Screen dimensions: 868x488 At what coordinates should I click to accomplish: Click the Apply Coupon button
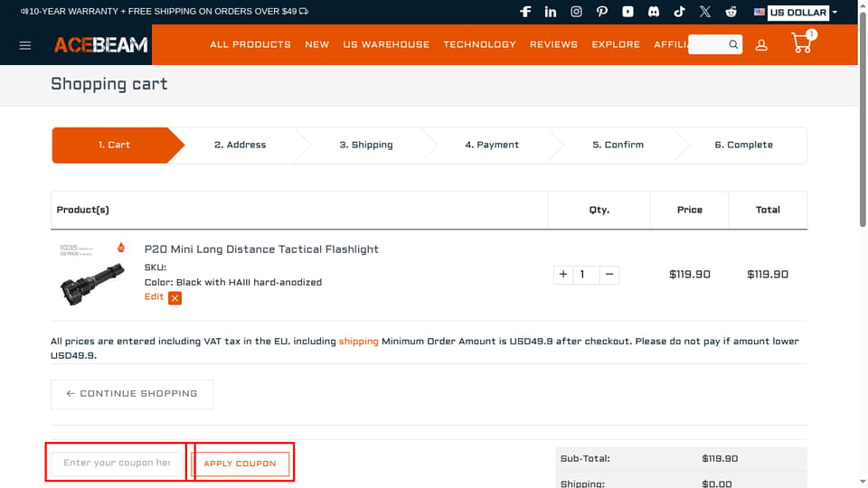pyautogui.click(x=240, y=464)
